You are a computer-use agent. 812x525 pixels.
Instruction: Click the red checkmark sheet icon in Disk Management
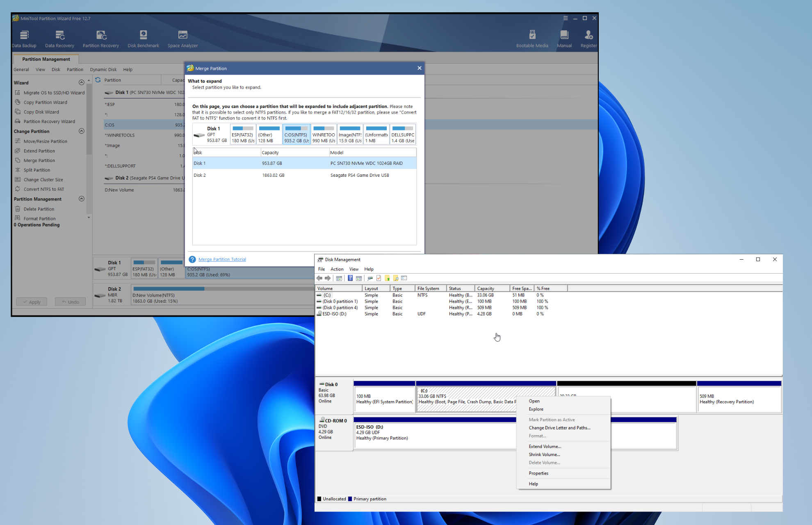pyautogui.click(x=379, y=278)
